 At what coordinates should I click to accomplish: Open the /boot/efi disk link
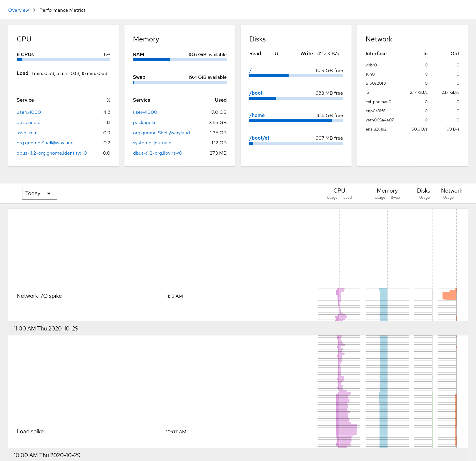tap(260, 138)
